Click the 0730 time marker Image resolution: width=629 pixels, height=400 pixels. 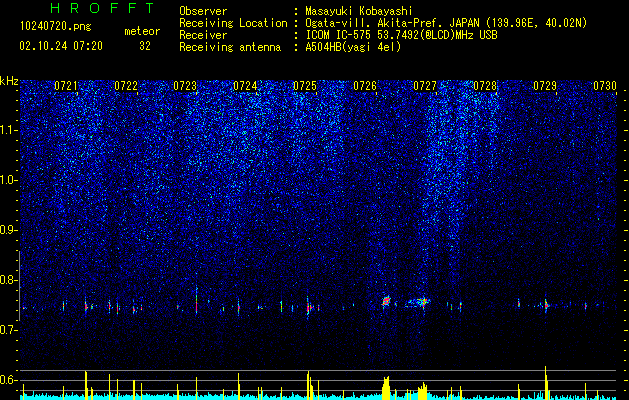tap(605, 86)
